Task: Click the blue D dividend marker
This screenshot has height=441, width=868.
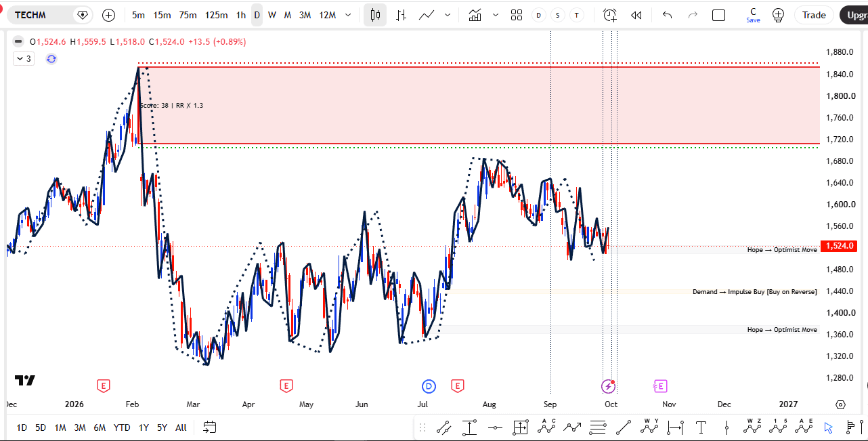Action: click(429, 386)
